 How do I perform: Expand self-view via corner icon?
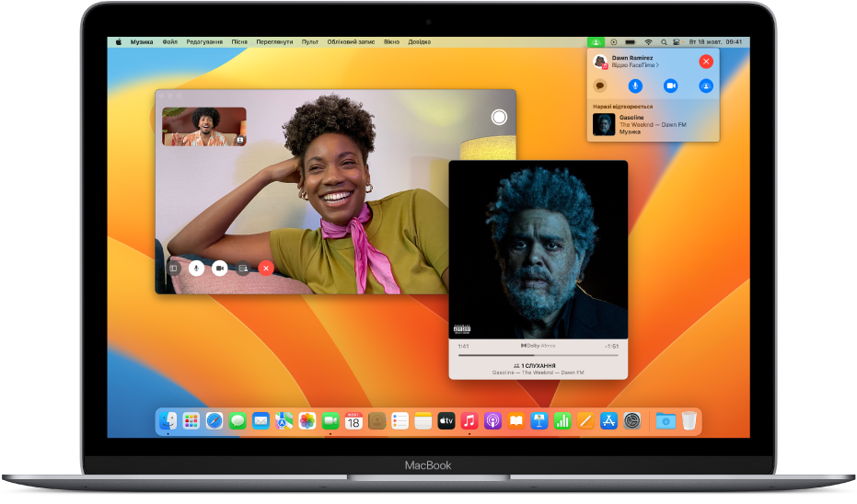click(x=240, y=141)
